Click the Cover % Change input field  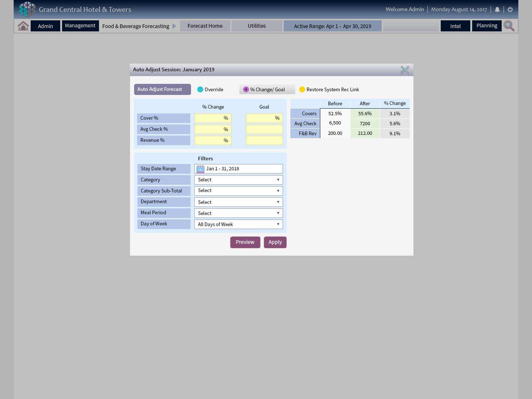point(213,118)
